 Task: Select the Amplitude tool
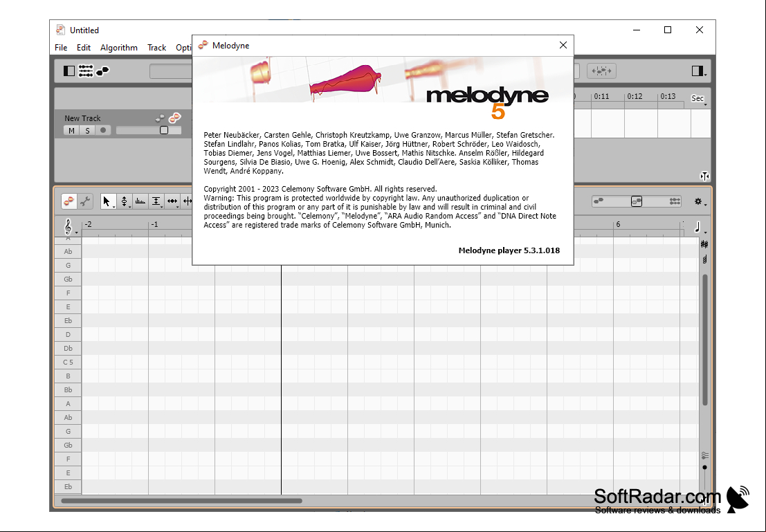pos(156,201)
